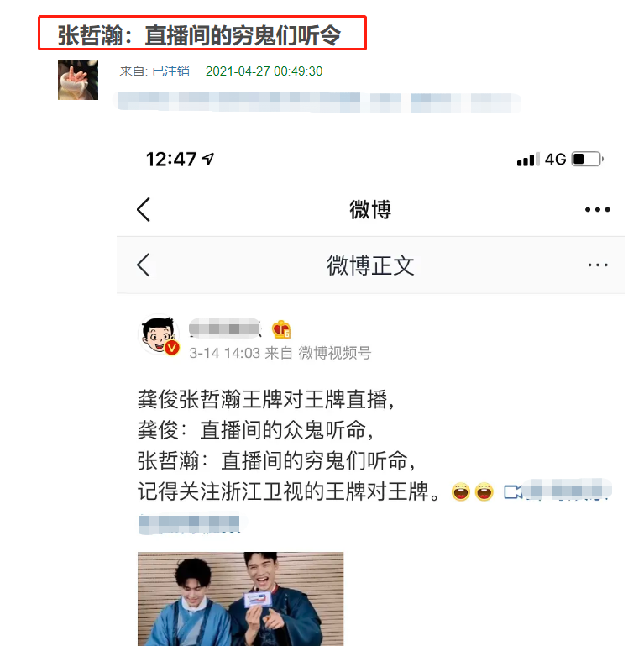The height and width of the screenshot is (646, 644).
Task: Open the 微博视频号 source link
Action: pyautogui.click(x=335, y=353)
